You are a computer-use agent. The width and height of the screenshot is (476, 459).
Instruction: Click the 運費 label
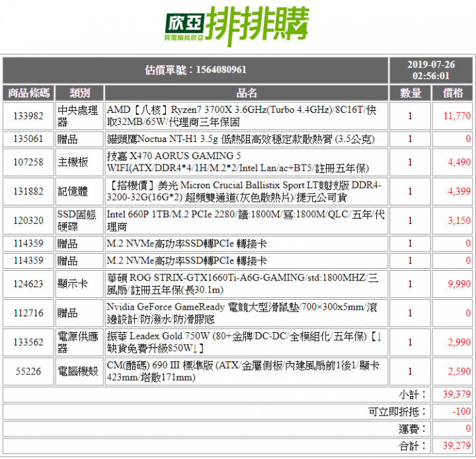click(413, 429)
